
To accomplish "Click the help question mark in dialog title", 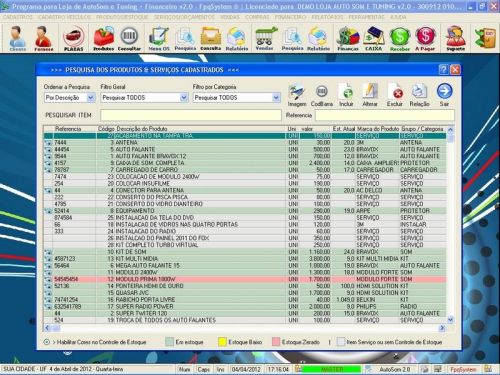I will 443,70.
